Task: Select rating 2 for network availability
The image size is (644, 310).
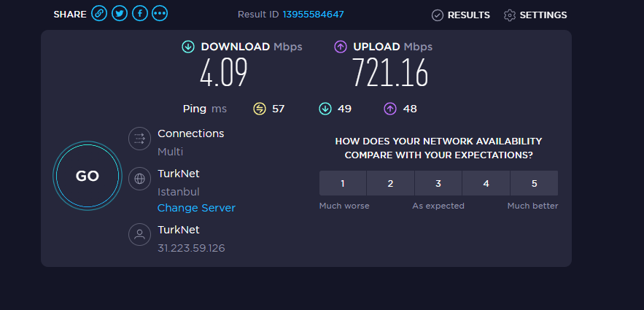Action: (x=391, y=183)
